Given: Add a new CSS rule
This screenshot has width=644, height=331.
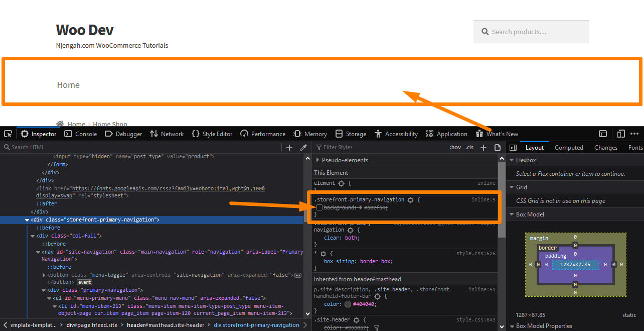Looking at the screenshot, I should click(x=484, y=148).
